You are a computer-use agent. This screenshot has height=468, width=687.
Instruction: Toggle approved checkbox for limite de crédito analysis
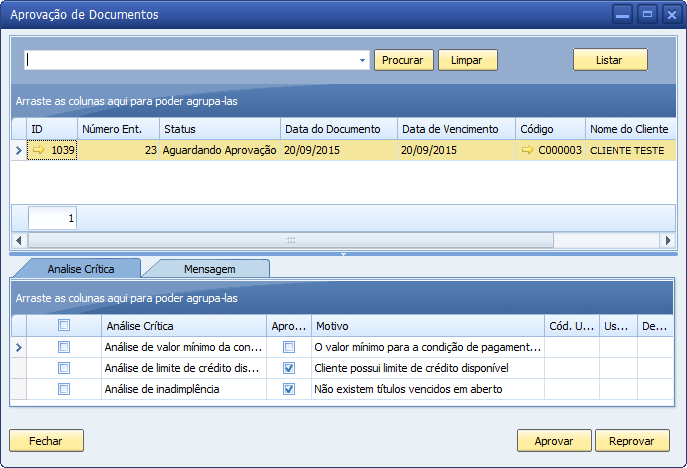click(x=289, y=368)
